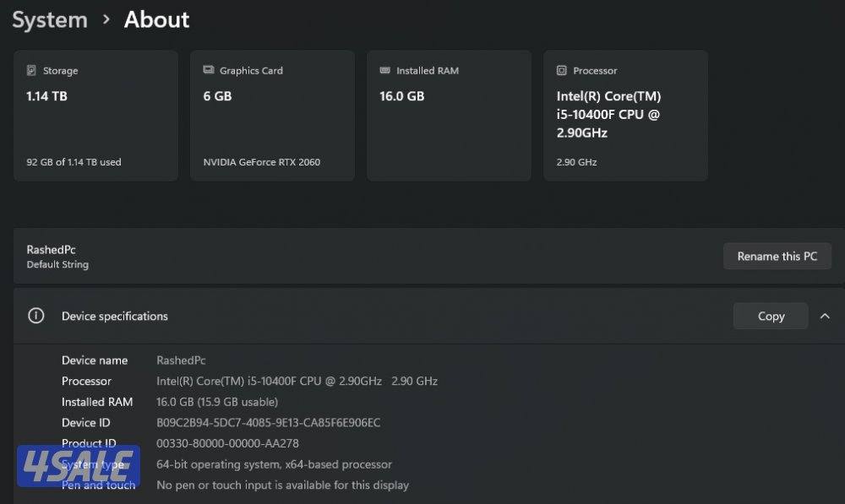
Task: Select the NVIDIA GeForce RTX 2060 label
Action: tap(262, 162)
